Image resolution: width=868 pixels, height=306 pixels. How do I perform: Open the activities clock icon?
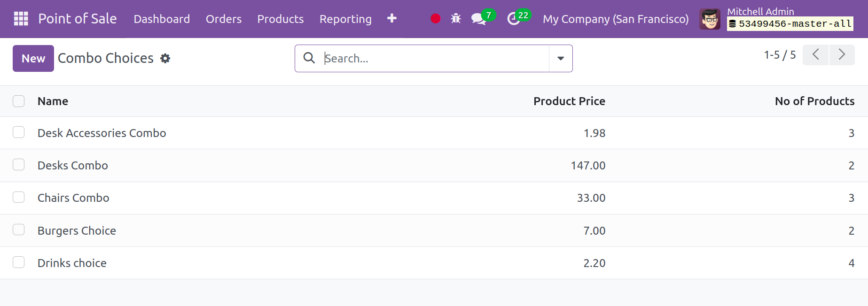[x=513, y=19]
